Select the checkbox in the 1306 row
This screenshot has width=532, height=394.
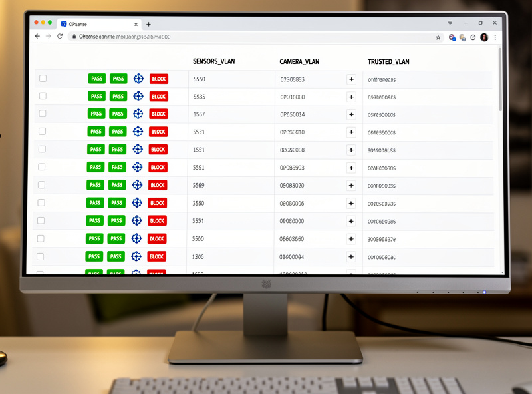[40, 256]
